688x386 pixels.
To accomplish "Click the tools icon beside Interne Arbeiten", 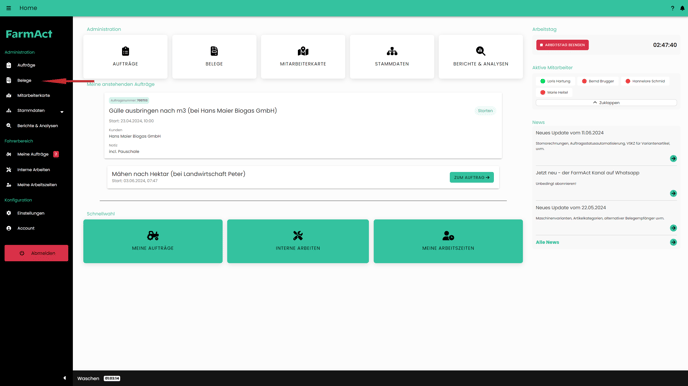I will (x=9, y=170).
